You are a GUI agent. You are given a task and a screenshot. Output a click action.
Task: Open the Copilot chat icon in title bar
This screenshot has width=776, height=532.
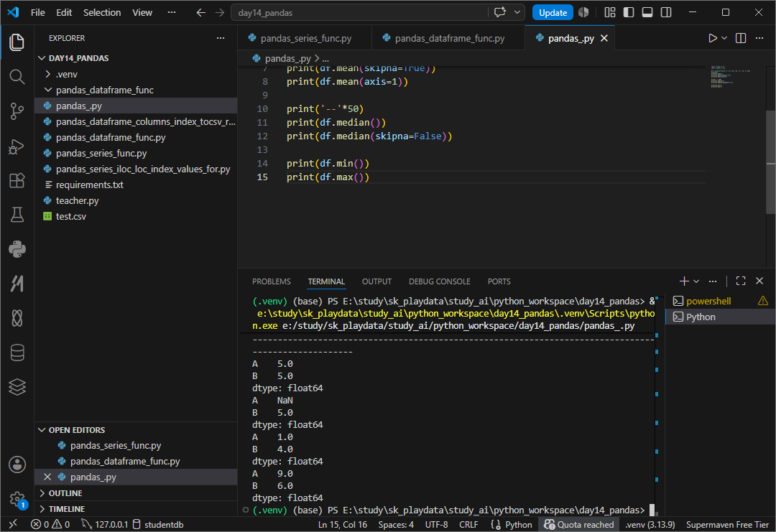coord(500,12)
